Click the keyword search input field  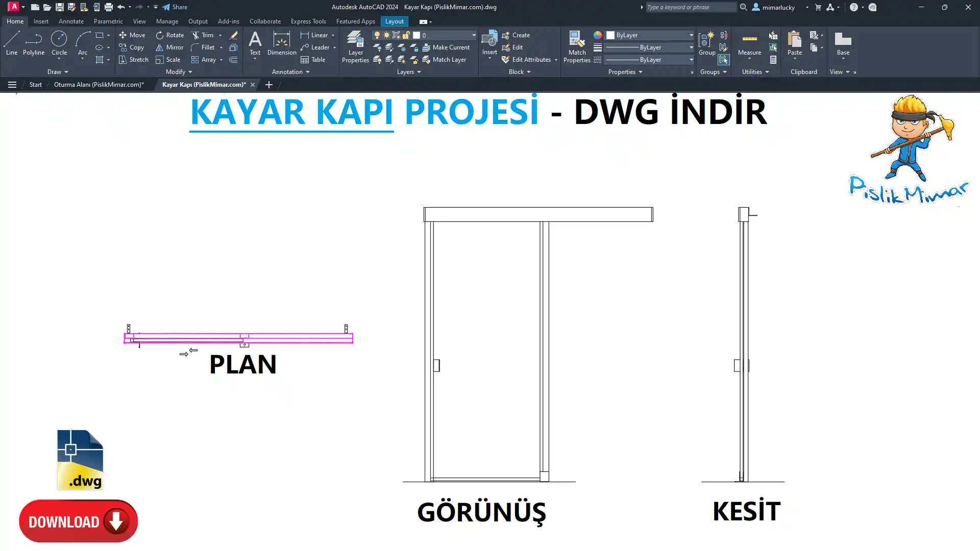(690, 7)
